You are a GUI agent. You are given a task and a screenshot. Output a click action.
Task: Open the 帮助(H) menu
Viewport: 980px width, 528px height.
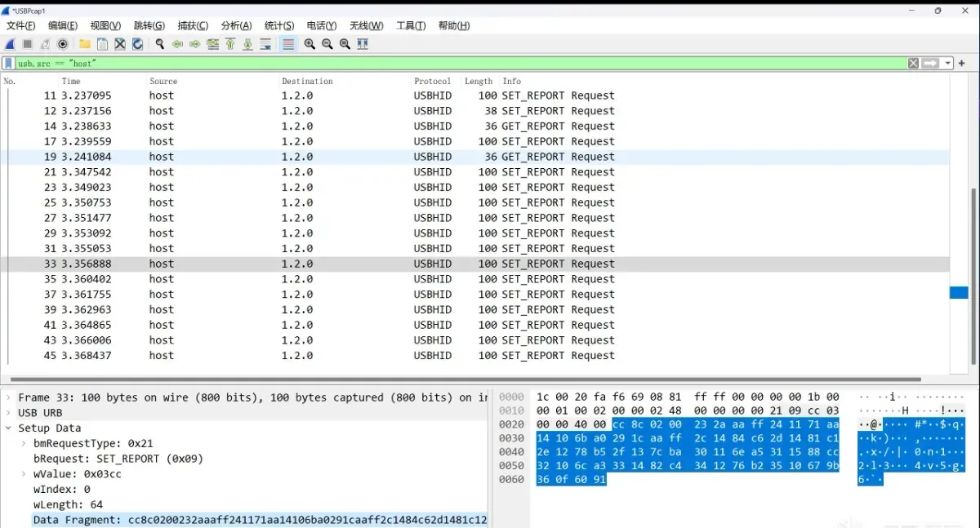click(x=454, y=26)
